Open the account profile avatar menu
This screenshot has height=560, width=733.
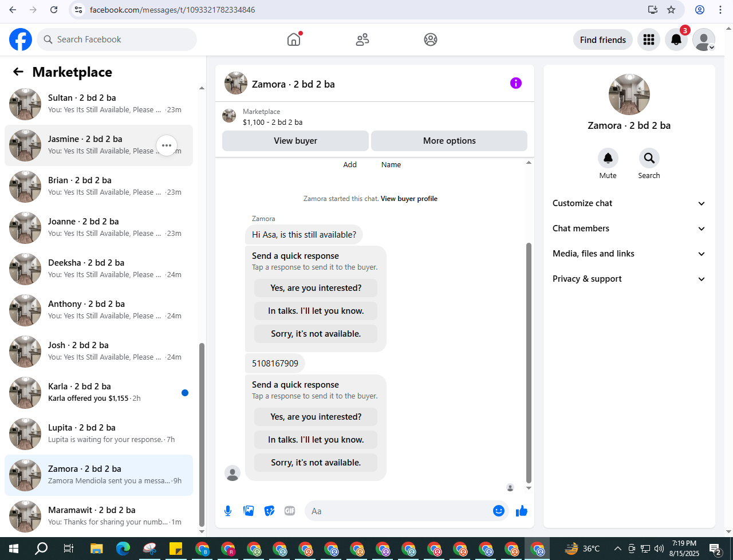[704, 40]
